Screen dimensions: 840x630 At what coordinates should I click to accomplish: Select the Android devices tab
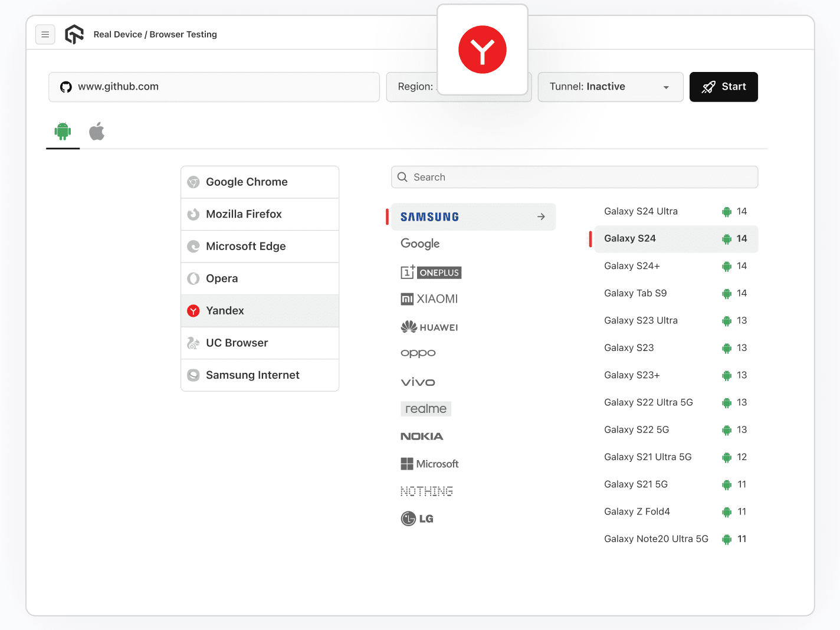pyautogui.click(x=63, y=131)
